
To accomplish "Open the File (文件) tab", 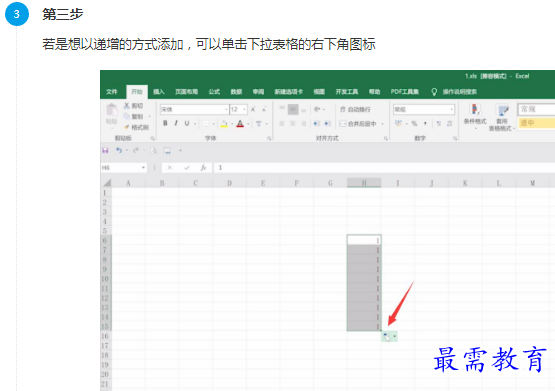I will 111,92.
